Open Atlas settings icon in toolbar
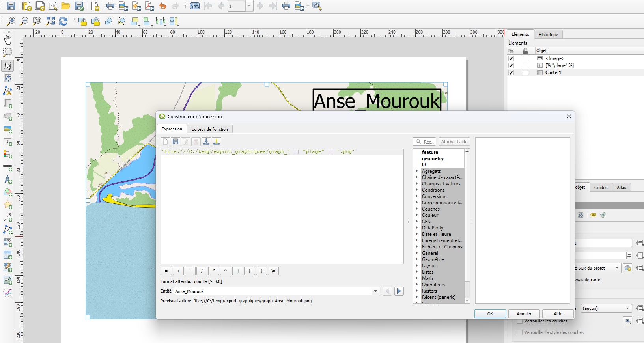 pyautogui.click(x=317, y=6)
